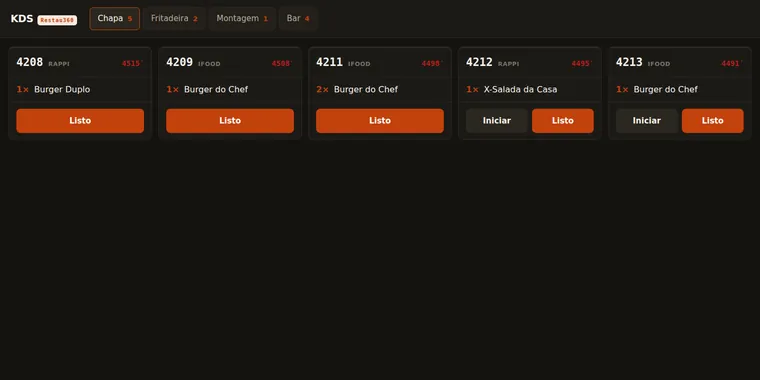Screen dimensions: 760x380
Task: Click order number 4208
Action: [x=30, y=63]
